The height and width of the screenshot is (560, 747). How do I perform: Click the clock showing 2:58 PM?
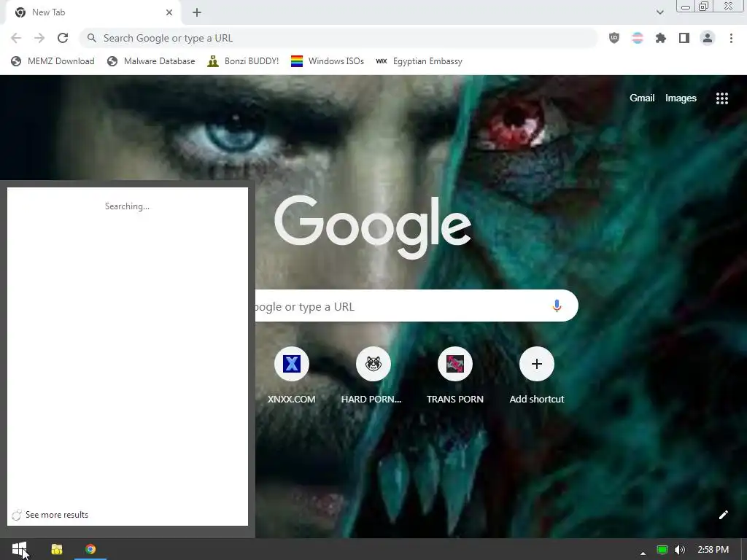point(713,550)
